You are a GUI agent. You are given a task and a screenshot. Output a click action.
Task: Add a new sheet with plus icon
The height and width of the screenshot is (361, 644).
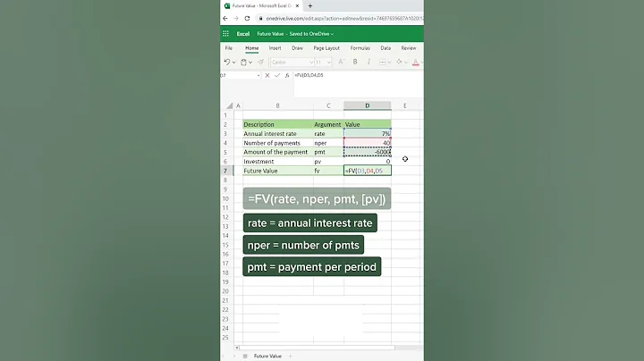(x=290, y=356)
